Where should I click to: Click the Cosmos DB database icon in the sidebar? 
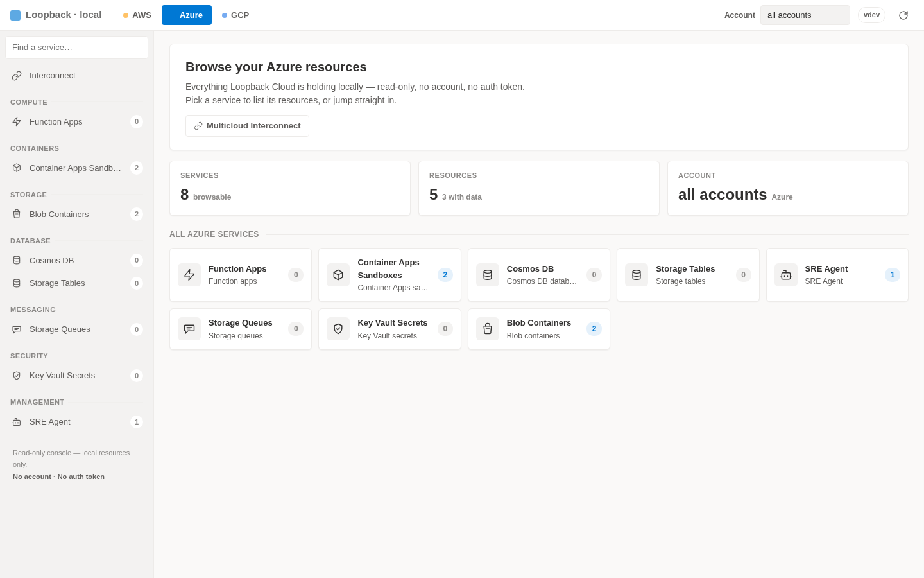(x=17, y=261)
